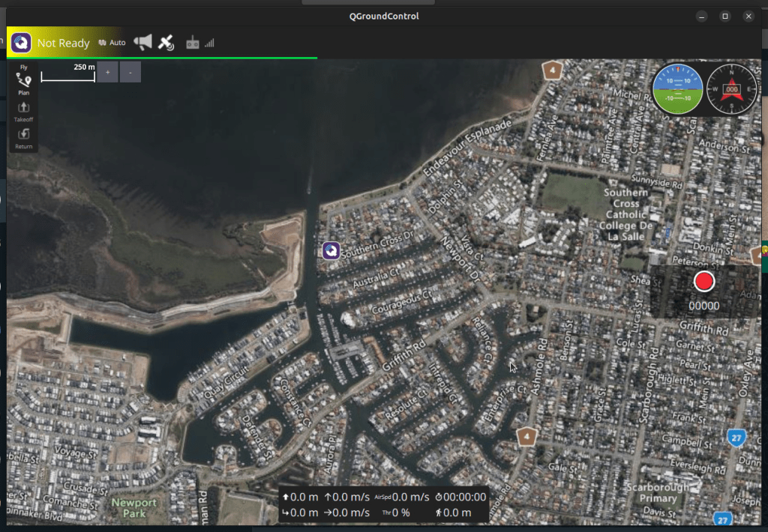The image size is (768, 532).
Task: Zoom in map with plus button
Action: point(107,72)
